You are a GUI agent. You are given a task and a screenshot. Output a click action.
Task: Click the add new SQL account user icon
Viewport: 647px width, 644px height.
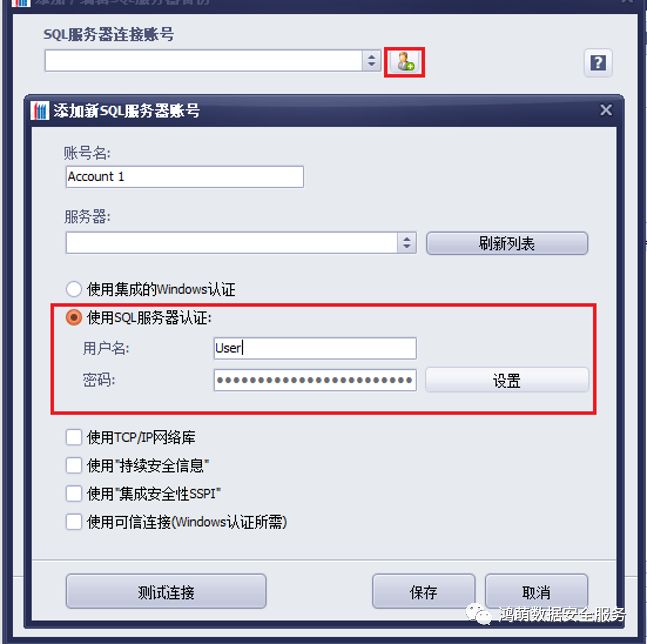[404, 62]
